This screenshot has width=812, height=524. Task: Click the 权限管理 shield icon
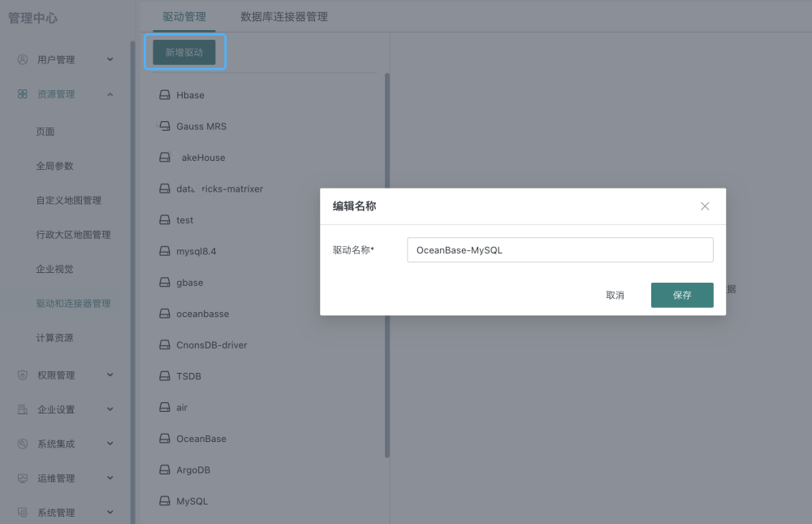22,375
